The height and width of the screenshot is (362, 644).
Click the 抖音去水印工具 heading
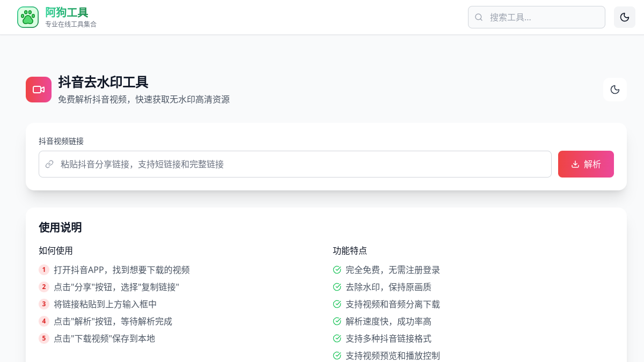(103, 82)
